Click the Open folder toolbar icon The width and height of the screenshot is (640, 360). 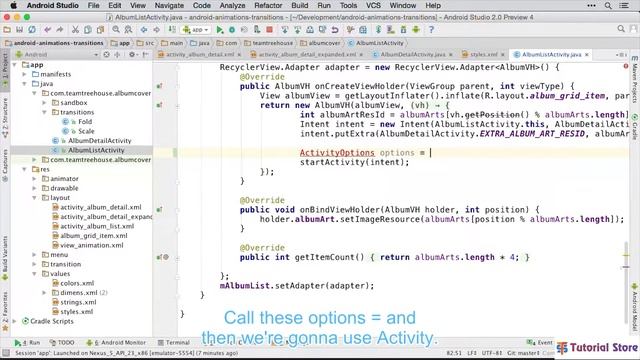[x=7, y=30]
